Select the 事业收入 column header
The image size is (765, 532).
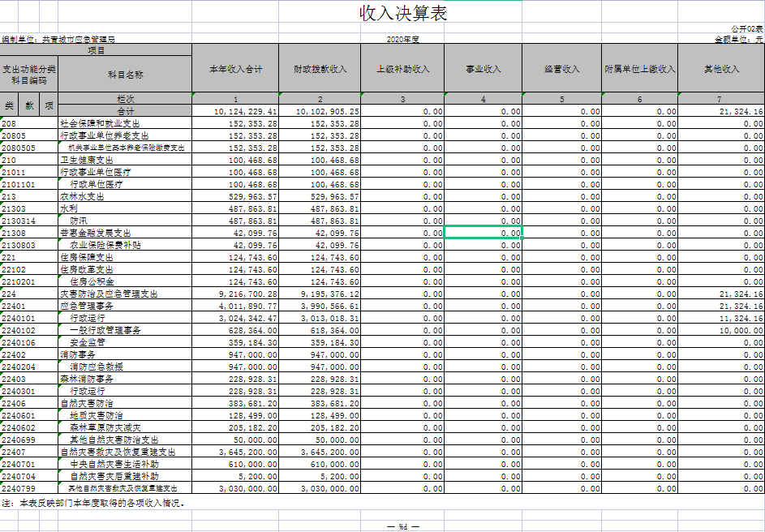coord(483,69)
